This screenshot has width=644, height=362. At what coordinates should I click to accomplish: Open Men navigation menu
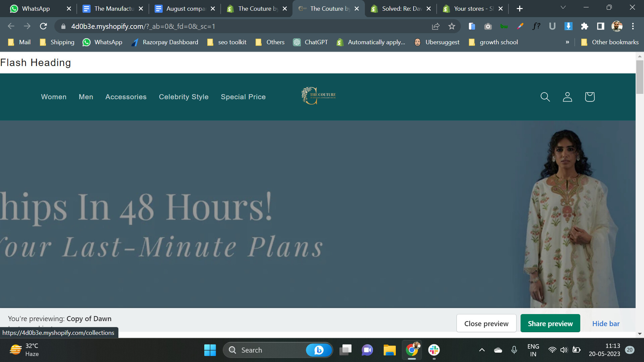pos(86,97)
